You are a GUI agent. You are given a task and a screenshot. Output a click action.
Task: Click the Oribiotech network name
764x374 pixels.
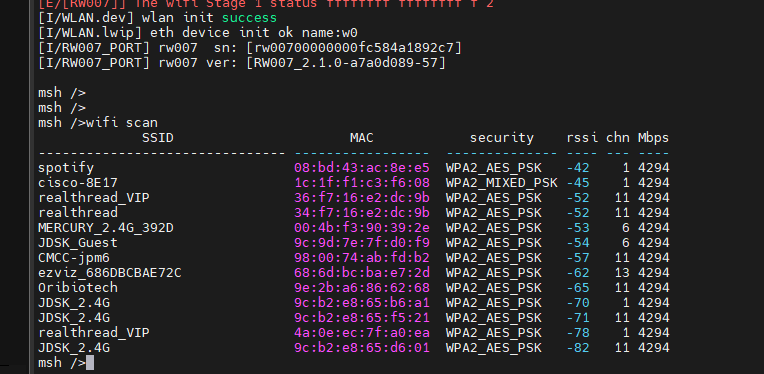point(78,288)
